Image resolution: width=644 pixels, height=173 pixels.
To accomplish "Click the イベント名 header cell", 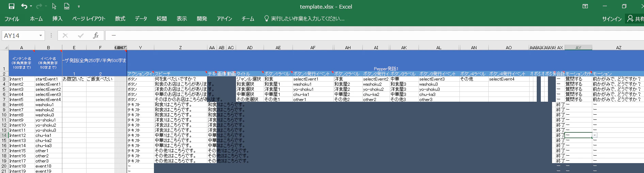I will click(48, 63).
